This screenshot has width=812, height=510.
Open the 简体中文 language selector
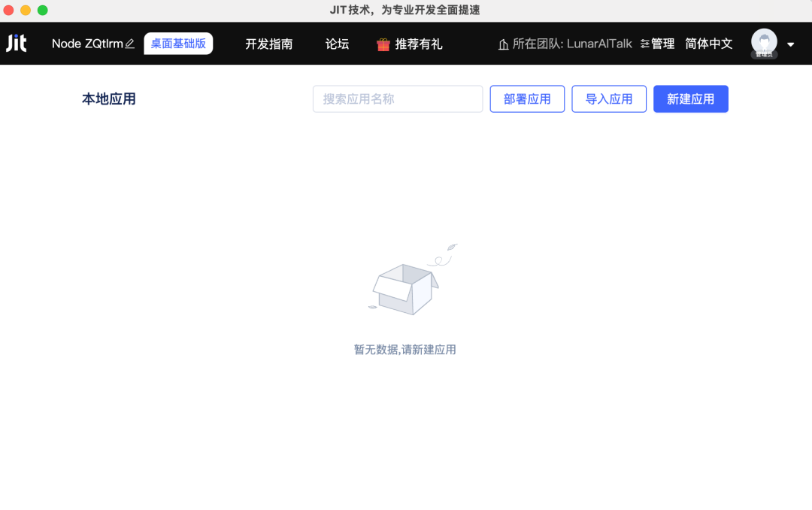click(708, 44)
